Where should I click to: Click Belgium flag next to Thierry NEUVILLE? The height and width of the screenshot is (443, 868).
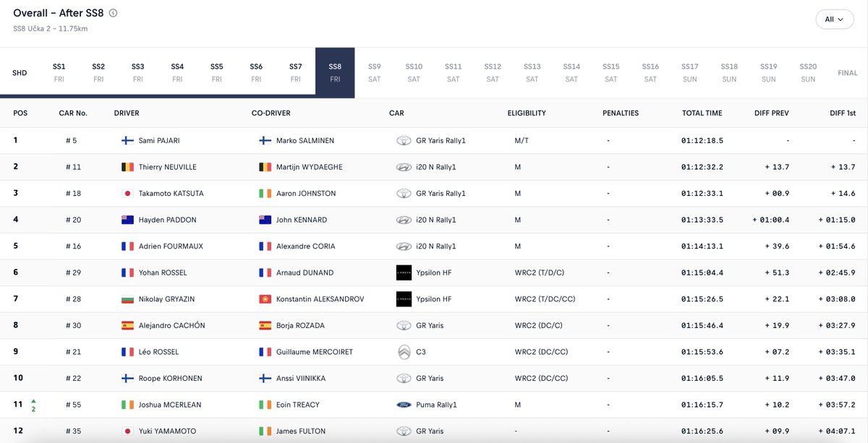(x=128, y=167)
